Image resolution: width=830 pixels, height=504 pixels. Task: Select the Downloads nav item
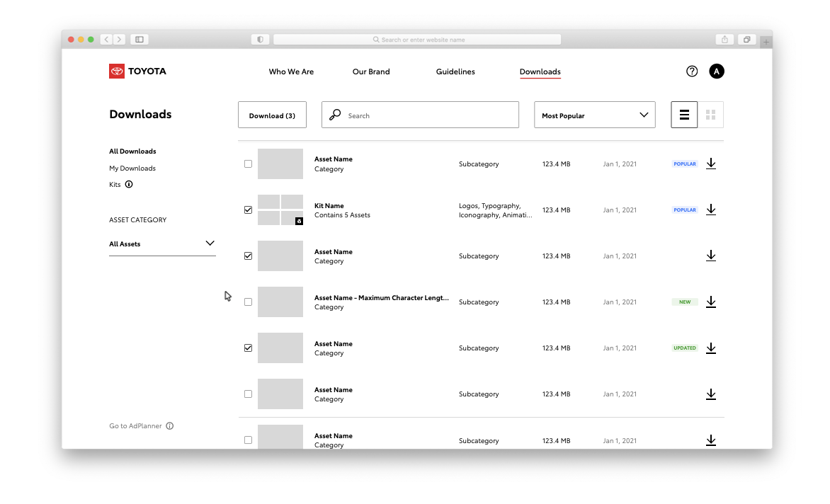click(540, 71)
